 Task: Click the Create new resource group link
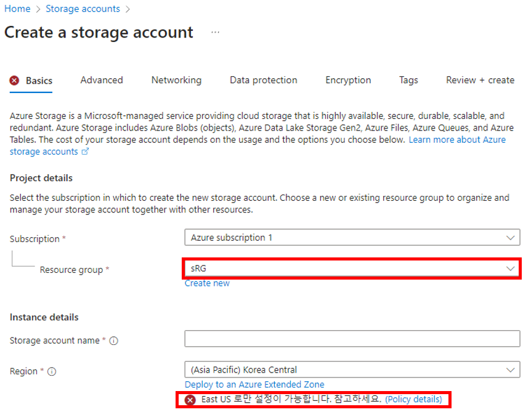pos(207,283)
